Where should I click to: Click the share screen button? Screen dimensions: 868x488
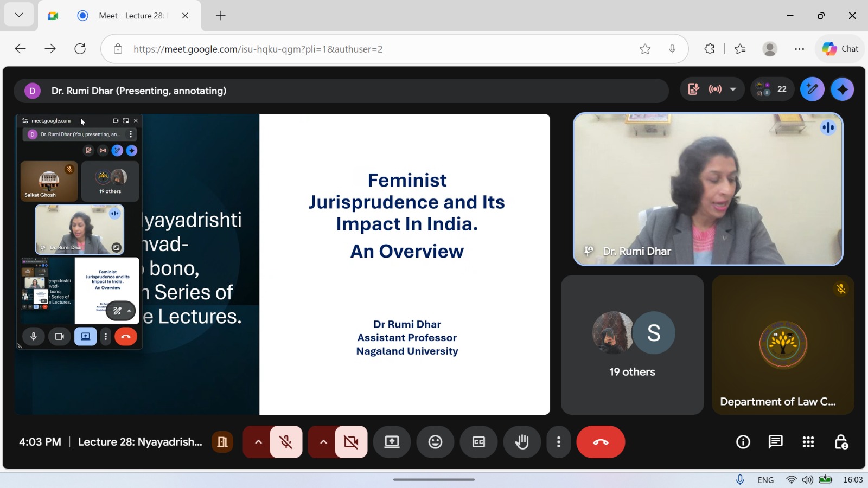[x=392, y=442]
